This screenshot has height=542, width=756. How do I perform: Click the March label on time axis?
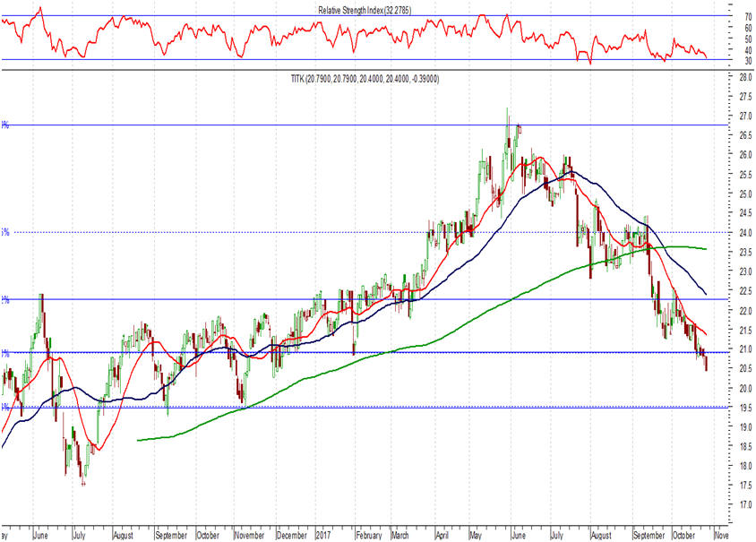(x=400, y=535)
